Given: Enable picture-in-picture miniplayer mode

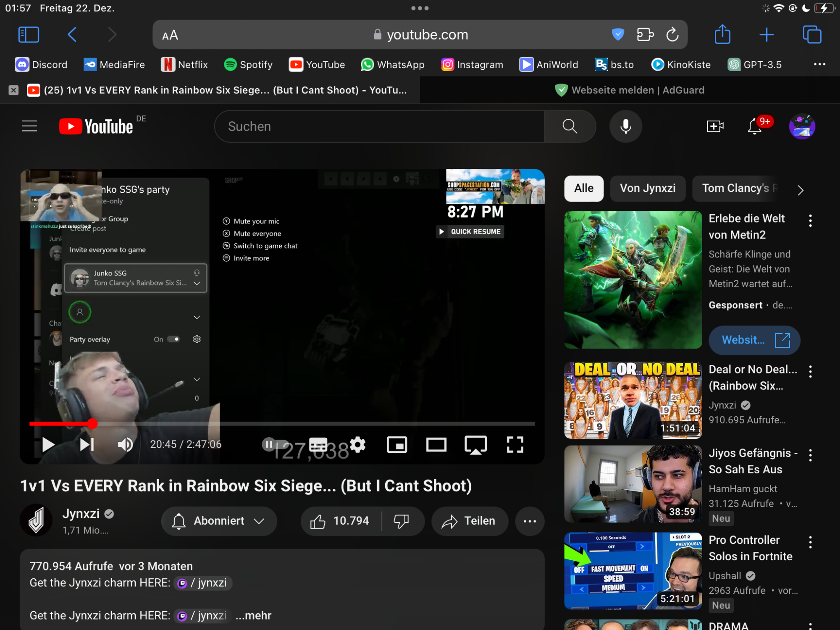Looking at the screenshot, I should tap(397, 444).
